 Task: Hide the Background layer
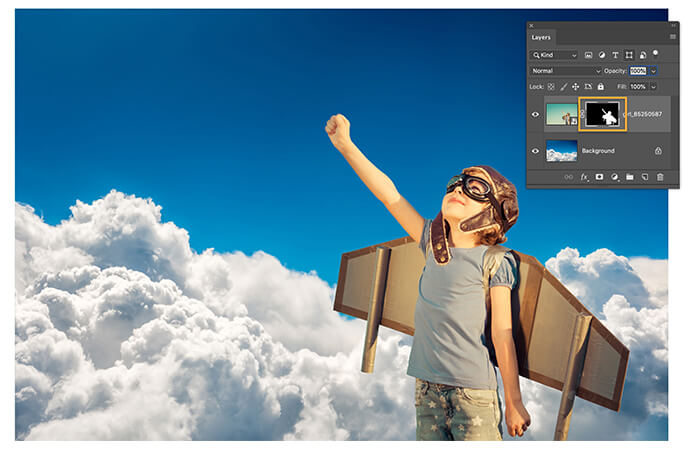pos(536,151)
